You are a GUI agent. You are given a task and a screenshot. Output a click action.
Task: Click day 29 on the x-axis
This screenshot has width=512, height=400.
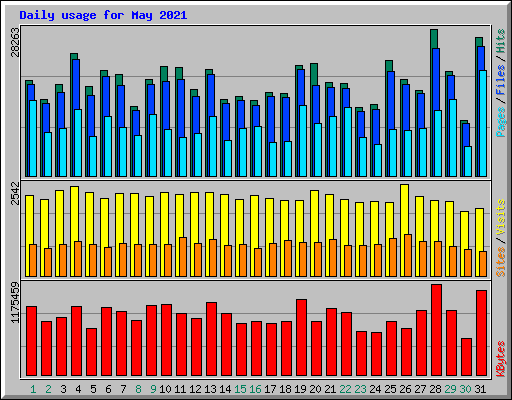click(450, 389)
